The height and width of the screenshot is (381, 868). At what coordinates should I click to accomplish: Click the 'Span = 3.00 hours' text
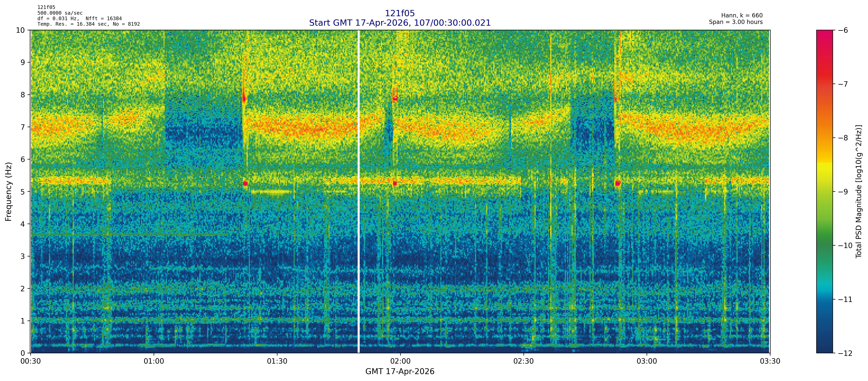(736, 22)
